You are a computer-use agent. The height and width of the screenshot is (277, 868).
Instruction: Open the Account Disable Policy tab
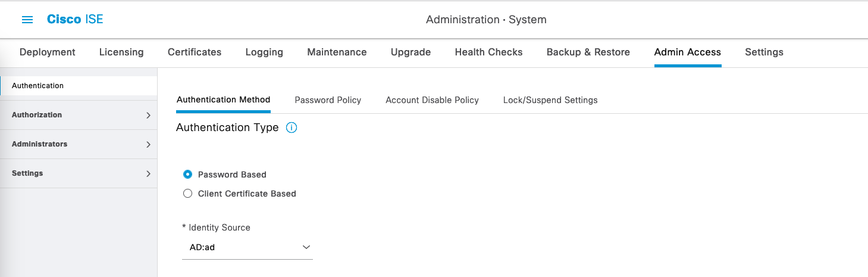click(x=432, y=100)
